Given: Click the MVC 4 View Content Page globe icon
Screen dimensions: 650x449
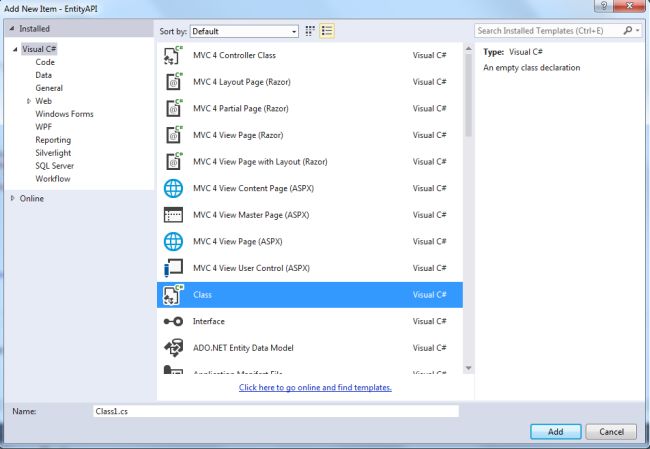Looking at the screenshot, I should coord(173,188).
